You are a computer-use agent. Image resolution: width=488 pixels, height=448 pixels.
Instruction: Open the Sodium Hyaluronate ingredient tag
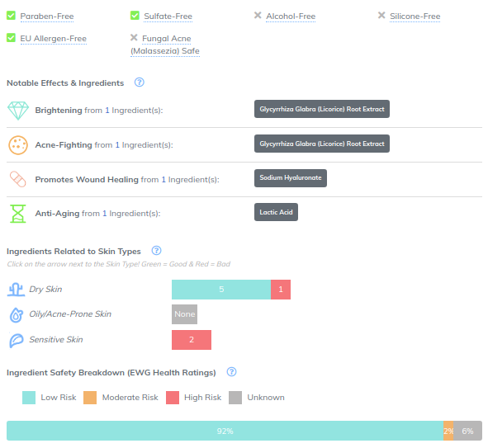click(x=291, y=178)
